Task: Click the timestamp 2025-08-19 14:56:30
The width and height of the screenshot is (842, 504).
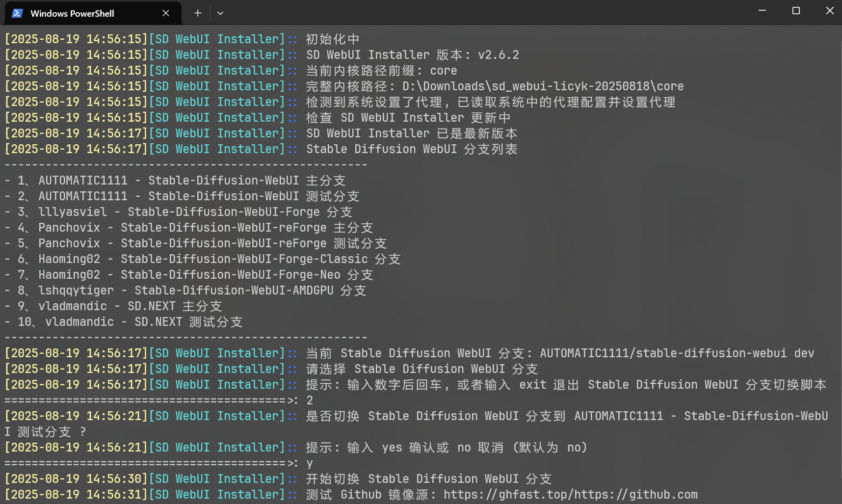Action: coord(76,479)
